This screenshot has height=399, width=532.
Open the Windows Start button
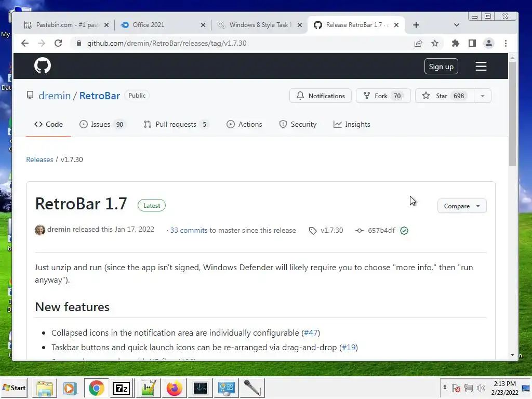point(14,388)
